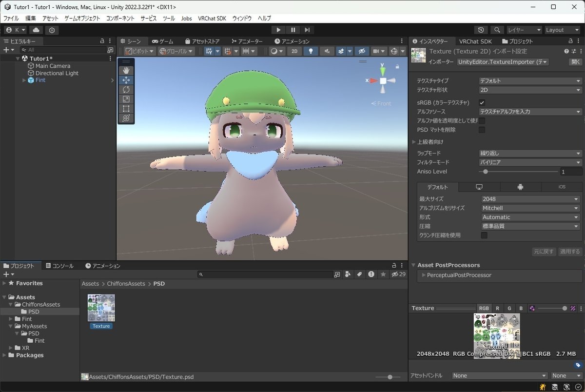Click the 元に戻す revert button
The image size is (585, 392).
click(x=544, y=252)
